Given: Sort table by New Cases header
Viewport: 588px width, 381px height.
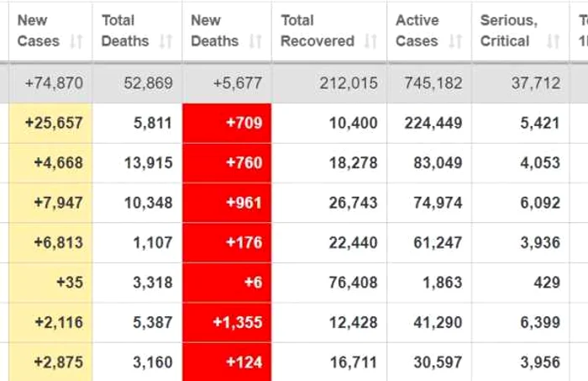Looking at the screenshot, I should click(x=38, y=30).
